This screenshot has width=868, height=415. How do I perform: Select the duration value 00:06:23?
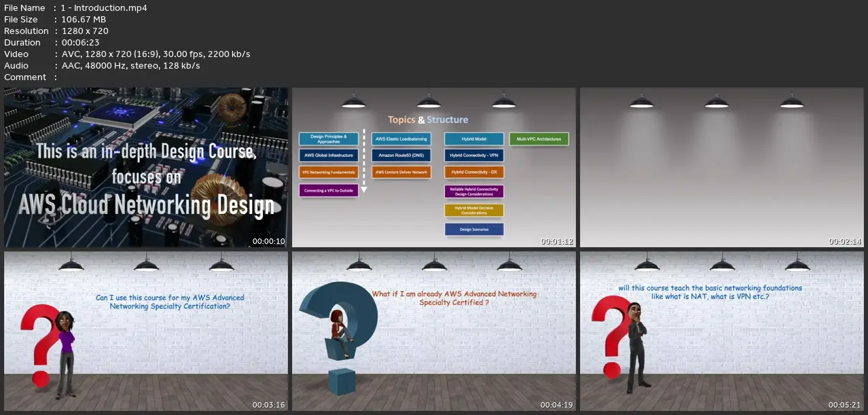coord(81,43)
